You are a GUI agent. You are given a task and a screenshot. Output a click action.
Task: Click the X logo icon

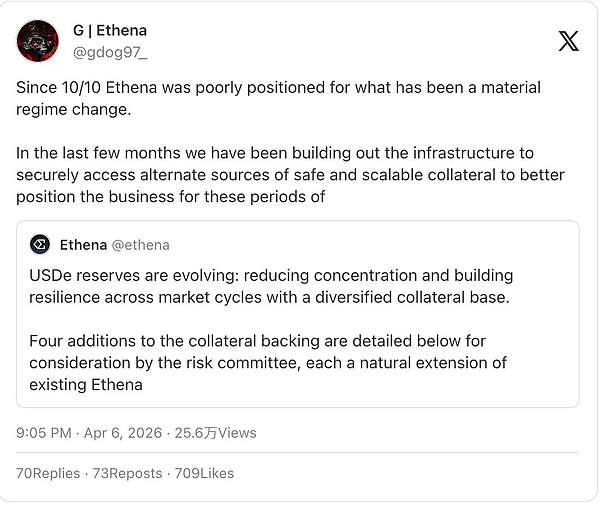[x=567, y=41]
